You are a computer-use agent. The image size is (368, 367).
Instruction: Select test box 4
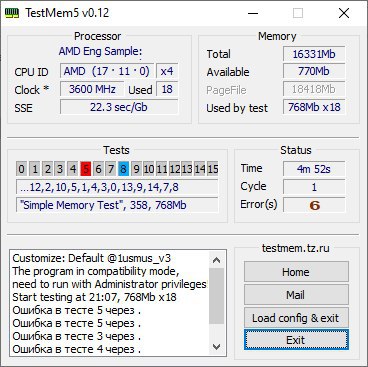(x=73, y=169)
